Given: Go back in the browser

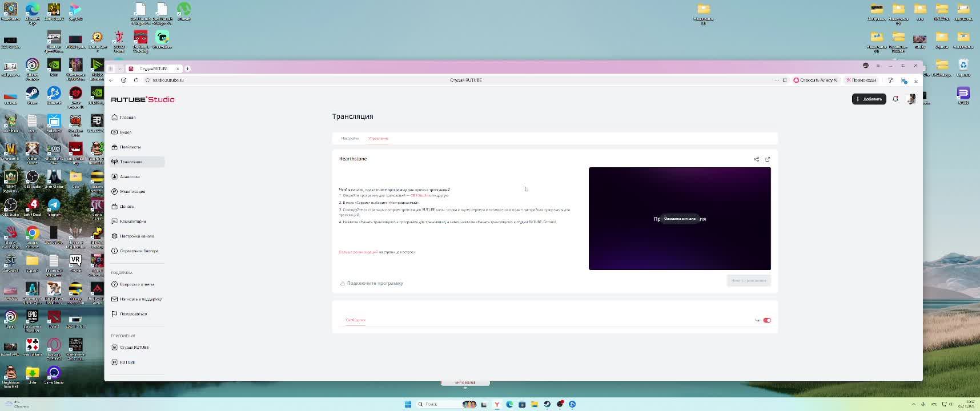Looking at the screenshot, I should coord(111,80).
